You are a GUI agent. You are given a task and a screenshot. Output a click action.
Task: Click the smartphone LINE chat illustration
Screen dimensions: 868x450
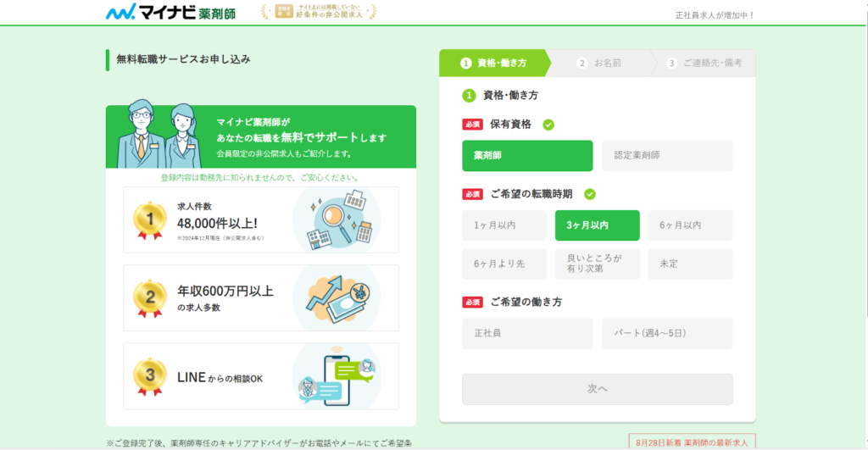[336, 376]
